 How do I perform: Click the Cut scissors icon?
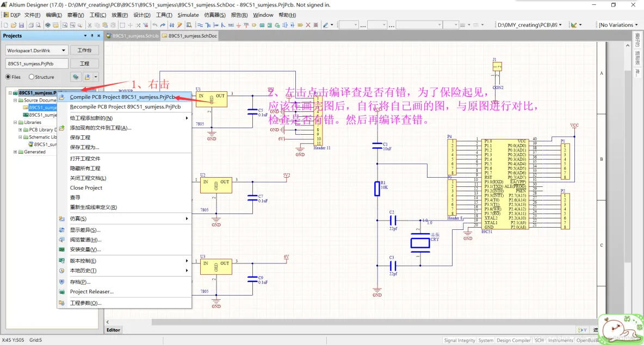click(x=90, y=25)
